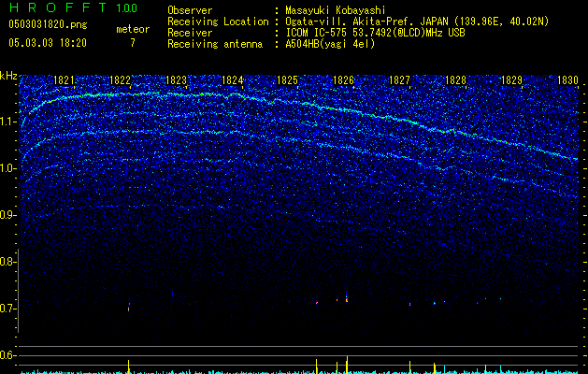Viewport: 588px width, 374px height.
Task: Click the 1.0 kHz frequency label
Action: pos(8,168)
